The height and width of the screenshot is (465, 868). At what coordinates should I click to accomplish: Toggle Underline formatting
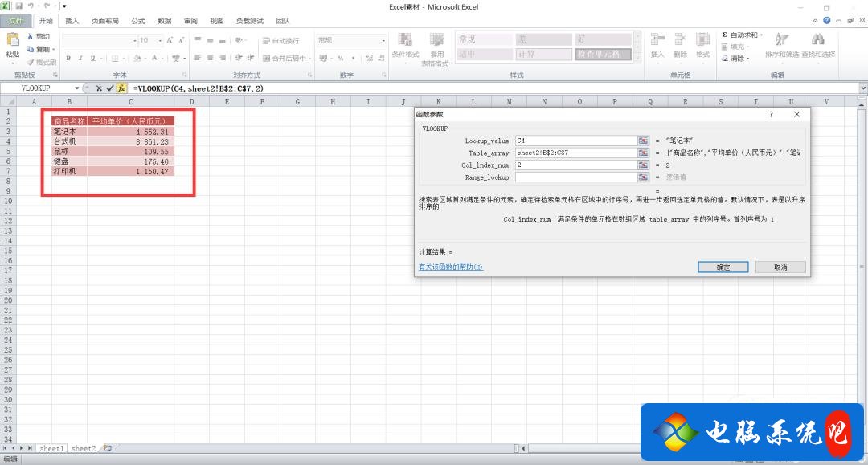pyautogui.click(x=92, y=58)
